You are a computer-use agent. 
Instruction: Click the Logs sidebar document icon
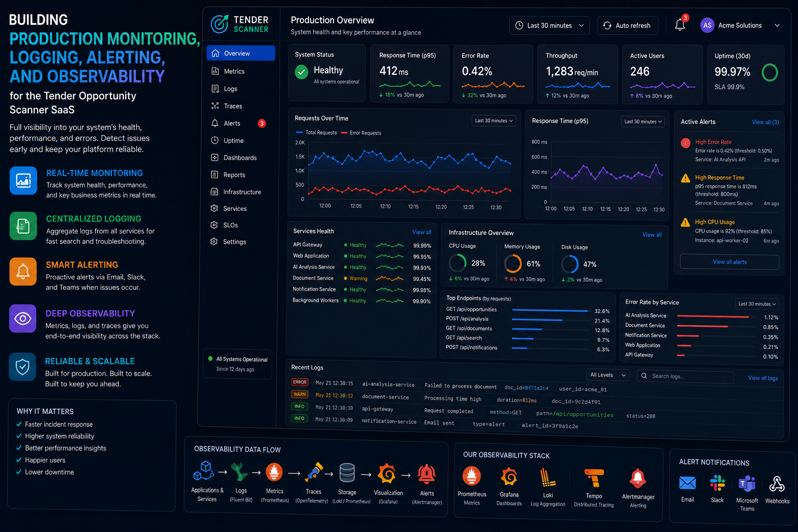[215, 89]
